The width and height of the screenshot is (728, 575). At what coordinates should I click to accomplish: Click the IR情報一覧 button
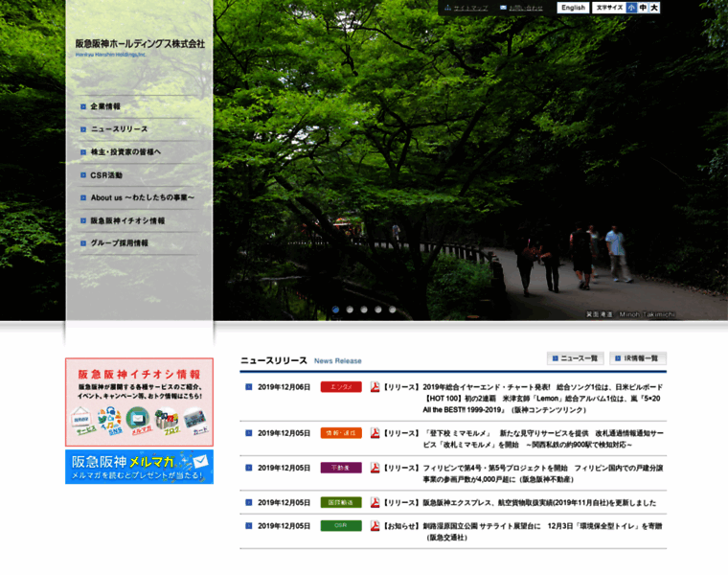pos(638,358)
